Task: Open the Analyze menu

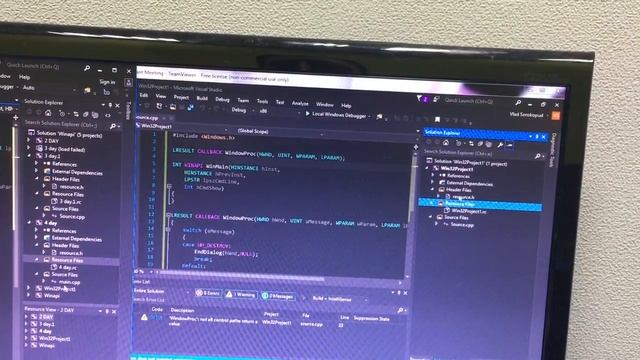Action: (x=300, y=103)
